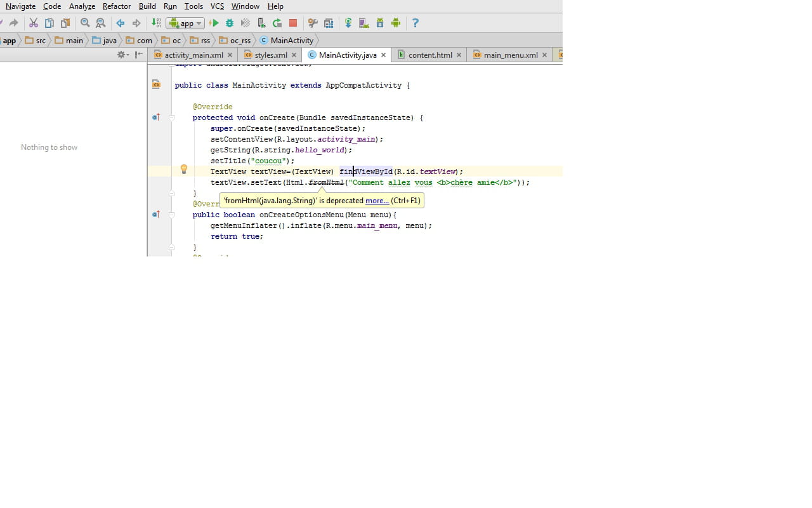Click the struck-through fromHtml call in code
This screenshot has width=812, height=508.
(x=326, y=182)
